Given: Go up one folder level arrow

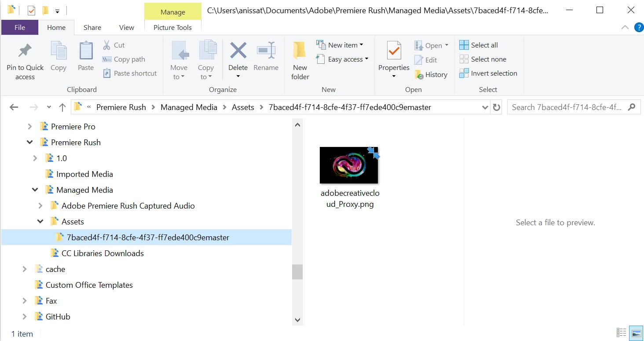Looking at the screenshot, I should [x=62, y=107].
